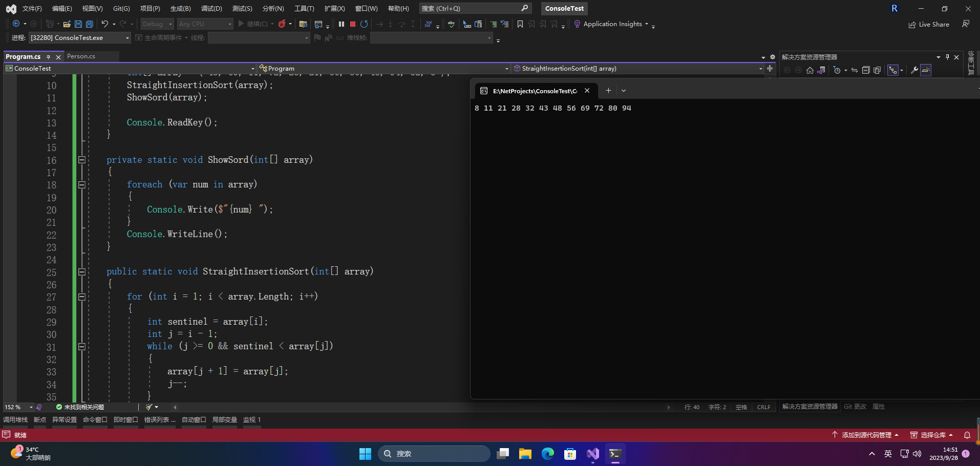Open the 错误列表 tab
The image size is (980, 466).
tap(160, 420)
